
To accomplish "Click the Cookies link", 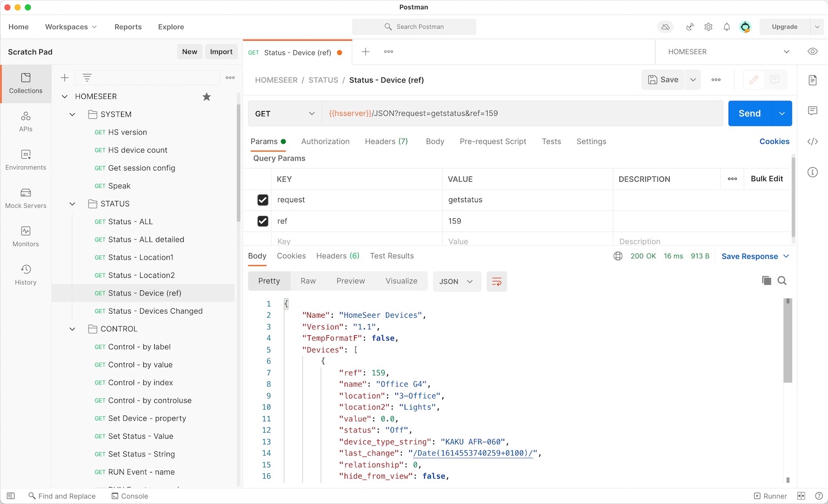I will pyautogui.click(x=774, y=141).
